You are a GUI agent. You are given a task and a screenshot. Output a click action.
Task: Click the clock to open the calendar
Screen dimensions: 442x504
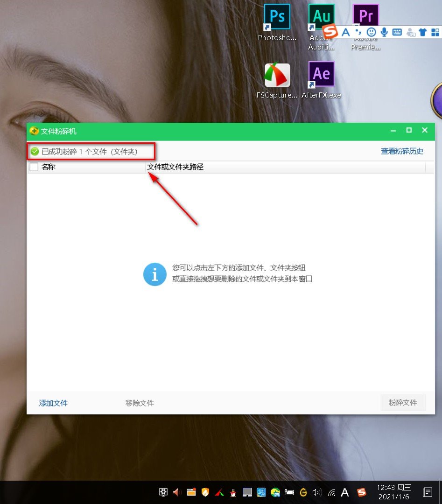(x=394, y=492)
